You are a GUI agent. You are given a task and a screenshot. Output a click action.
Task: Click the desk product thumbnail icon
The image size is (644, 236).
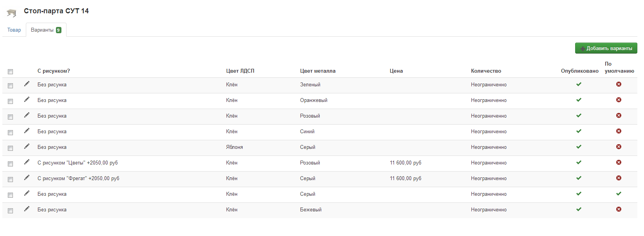tap(12, 13)
